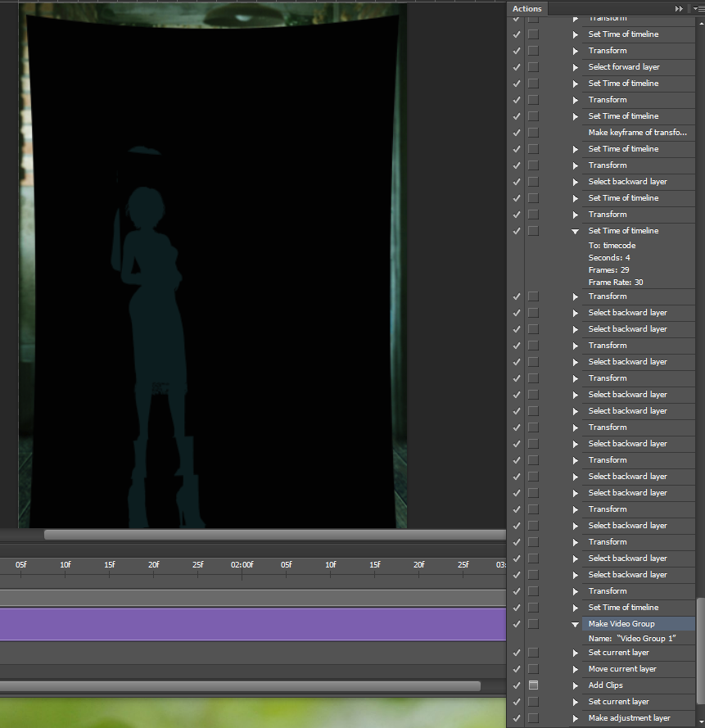Switch to the Actions tab
The height and width of the screenshot is (728, 705).
coord(526,8)
